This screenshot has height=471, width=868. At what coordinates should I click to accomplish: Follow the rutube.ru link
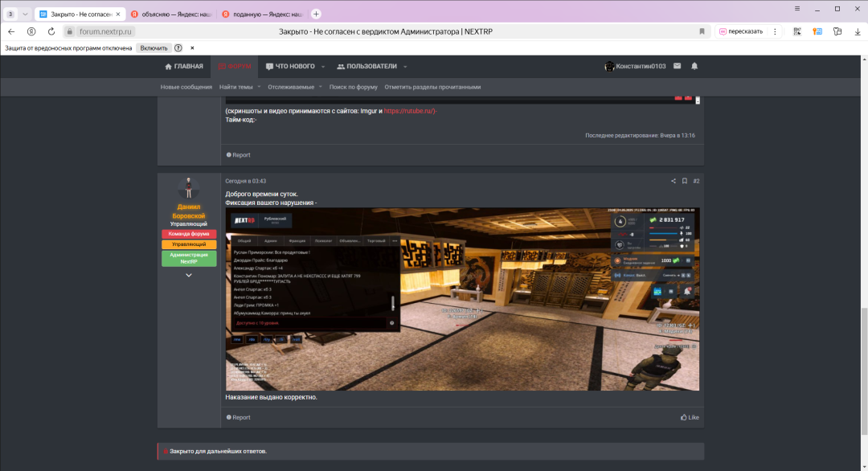pos(410,111)
